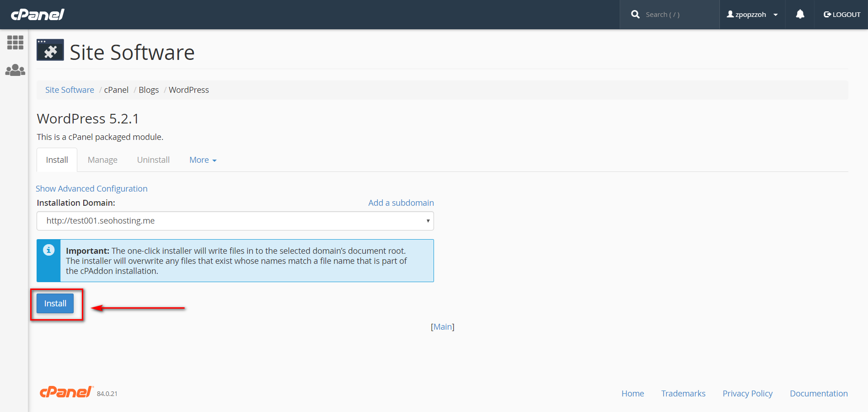This screenshot has height=412, width=868.
Task: Click the Site Software puzzle icon
Action: click(x=50, y=50)
